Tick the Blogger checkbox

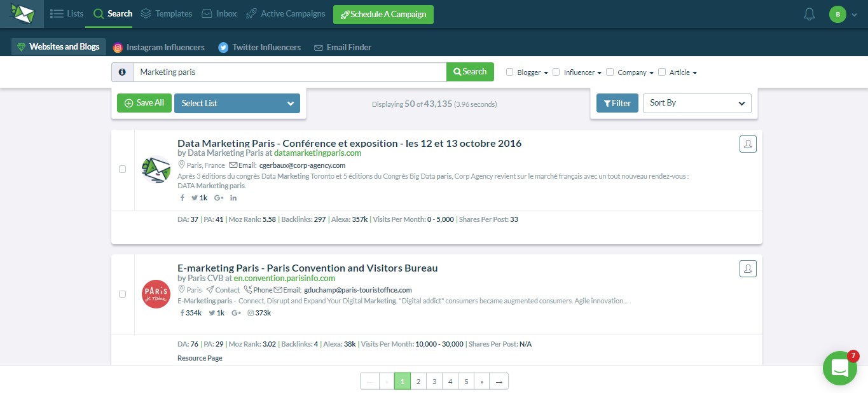pyautogui.click(x=509, y=72)
